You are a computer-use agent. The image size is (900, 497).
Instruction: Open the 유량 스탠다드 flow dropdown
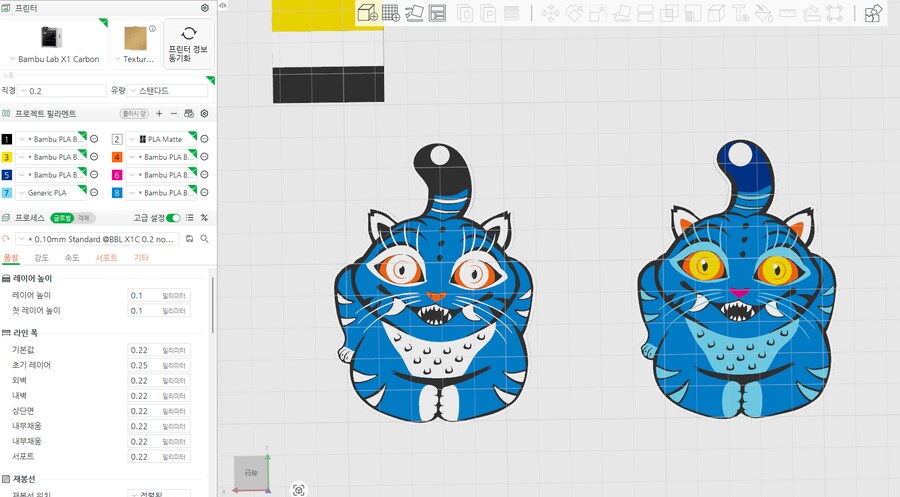tap(168, 91)
